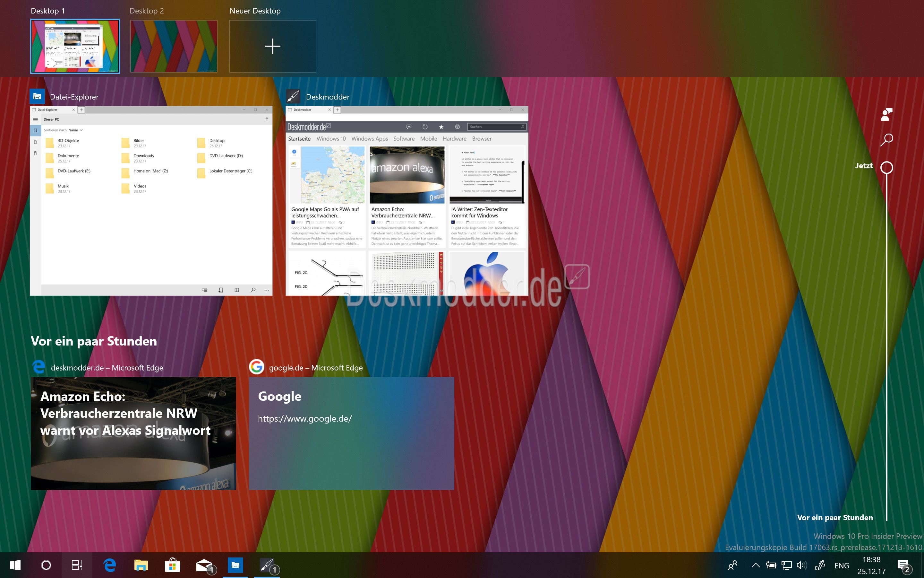
Task: Click the favorites star icon in Deskmodder
Action: tap(441, 127)
